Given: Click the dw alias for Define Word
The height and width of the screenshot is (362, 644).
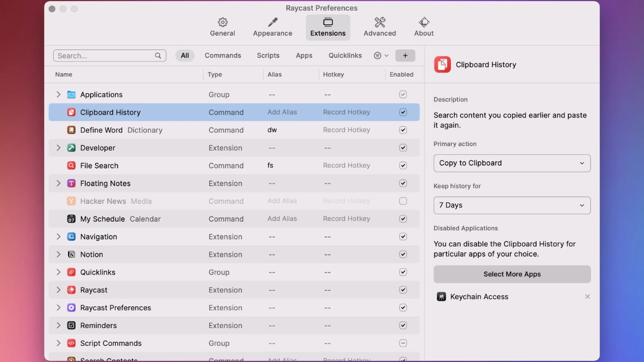Looking at the screenshot, I should (x=272, y=130).
